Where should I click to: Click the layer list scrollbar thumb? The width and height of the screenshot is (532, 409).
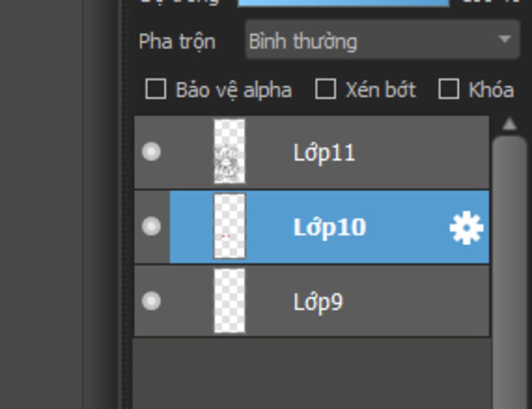pyautogui.click(x=509, y=271)
